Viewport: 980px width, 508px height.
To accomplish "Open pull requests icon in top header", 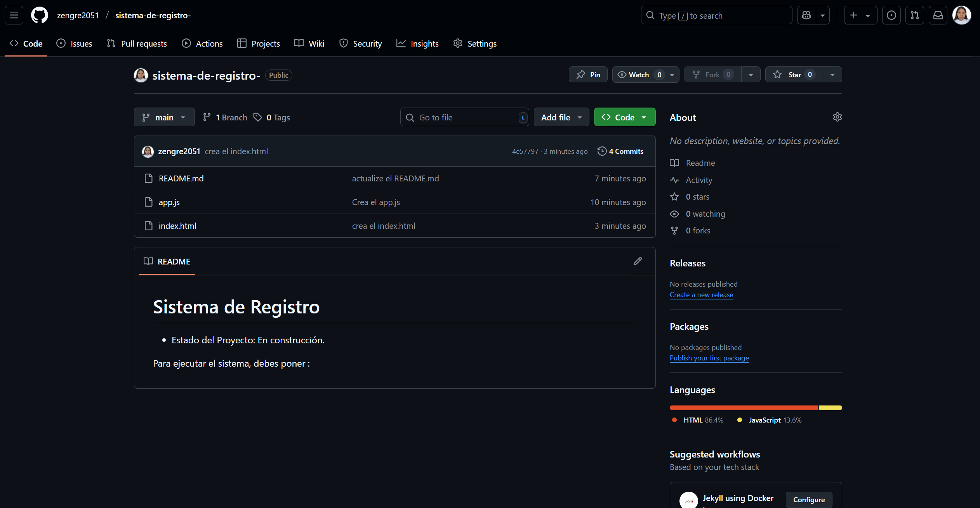I will coord(915,15).
